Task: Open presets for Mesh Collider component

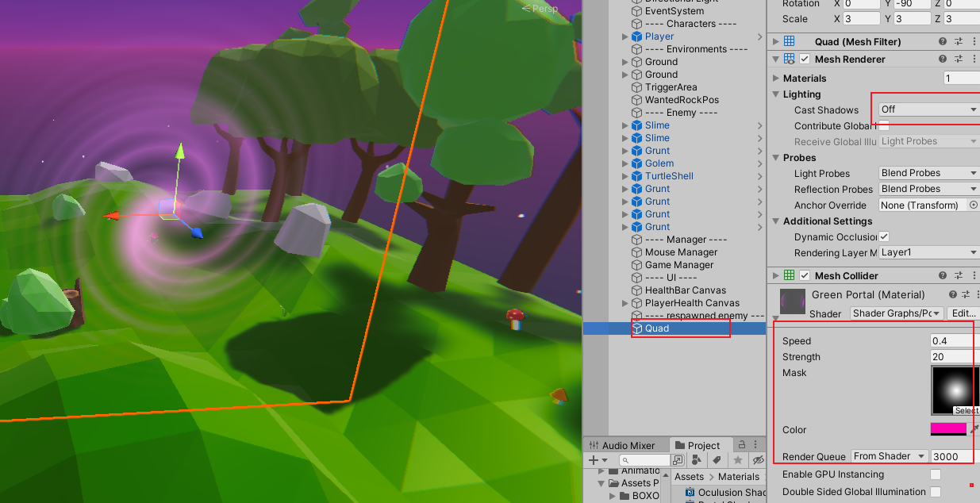Action: coord(958,275)
